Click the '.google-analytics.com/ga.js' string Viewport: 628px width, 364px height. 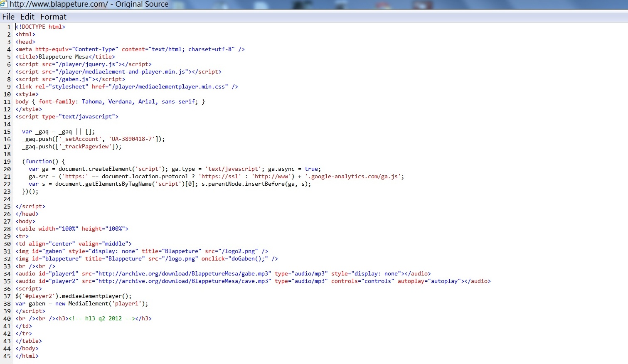click(x=353, y=177)
